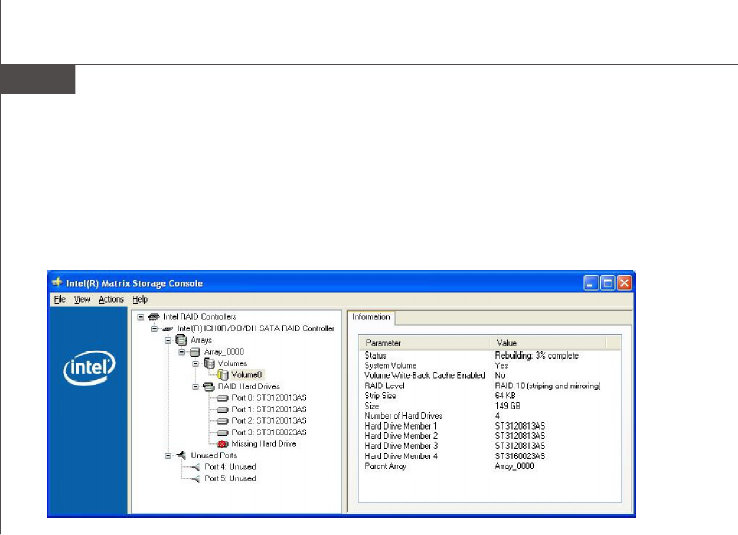Open the View menu
Image resolution: width=738 pixels, height=535 pixels.
(82, 299)
